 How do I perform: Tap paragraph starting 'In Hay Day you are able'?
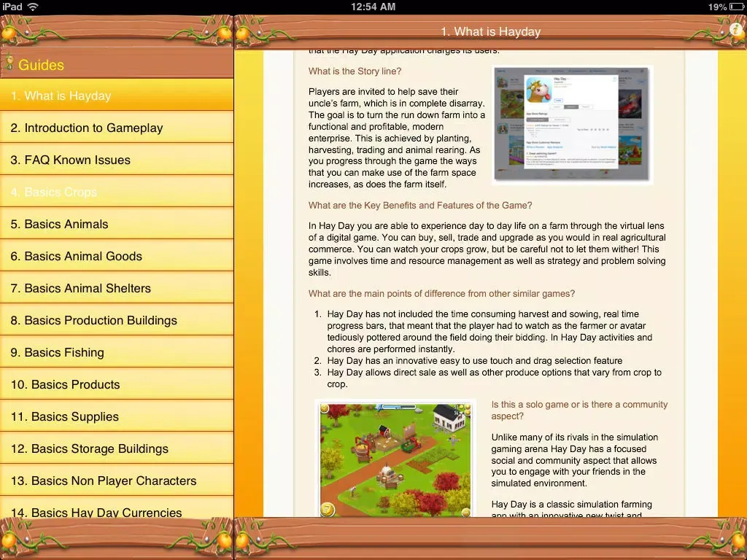487,249
